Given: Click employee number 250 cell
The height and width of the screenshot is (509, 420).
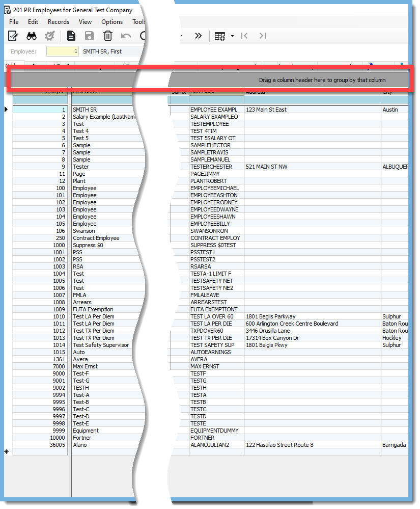Looking at the screenshot, I should [x=40, y=238].
